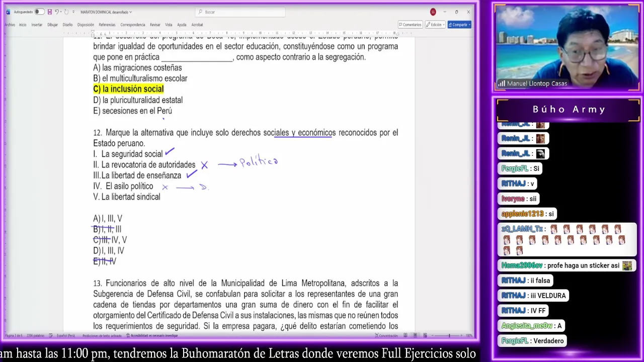Click the Compartir button

[x=459, y=25]
